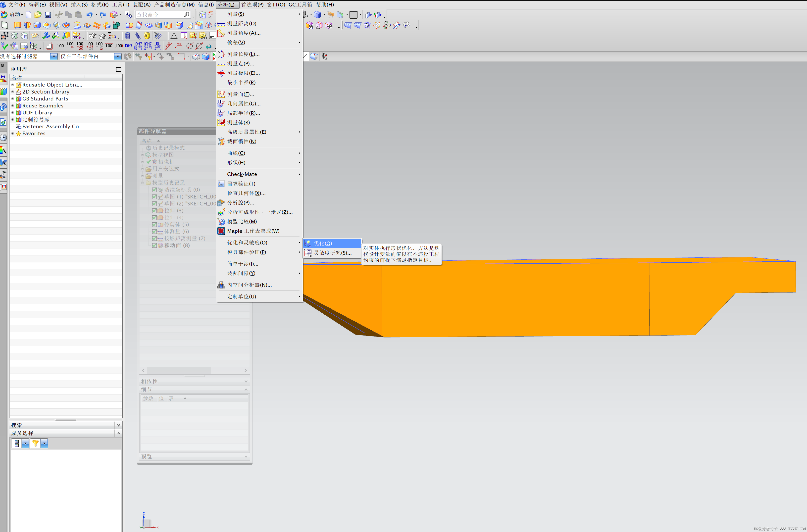
Task: Click the 名称 header in part navigator
Action: click(x=177, y=141)
